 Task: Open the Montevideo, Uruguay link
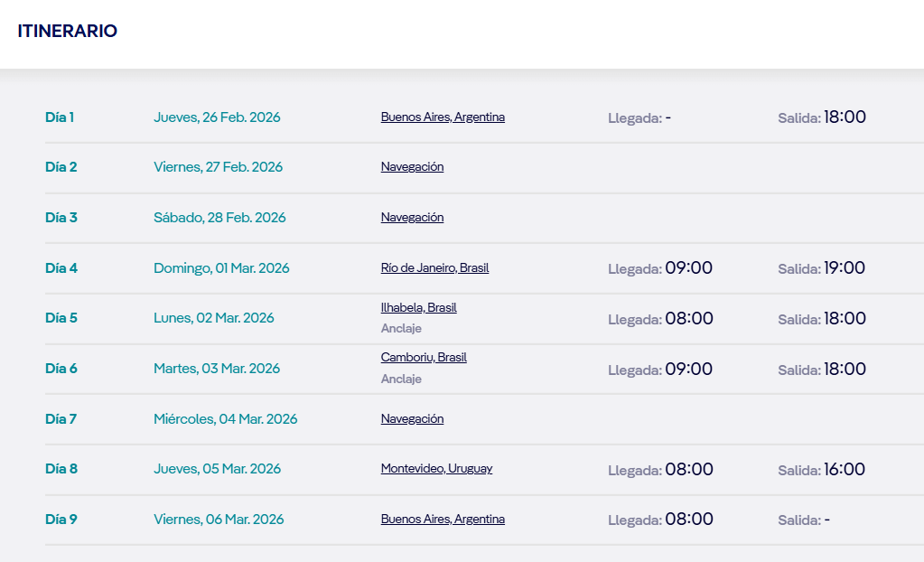click(436, 469)
